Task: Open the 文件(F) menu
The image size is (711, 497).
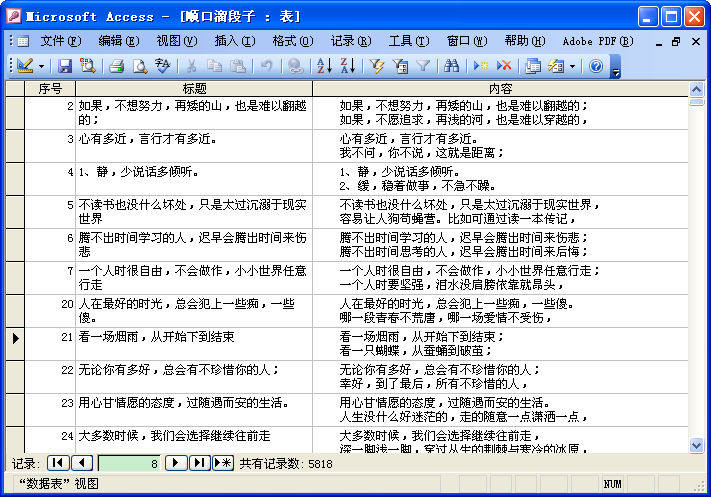Action: click(61, 41)
